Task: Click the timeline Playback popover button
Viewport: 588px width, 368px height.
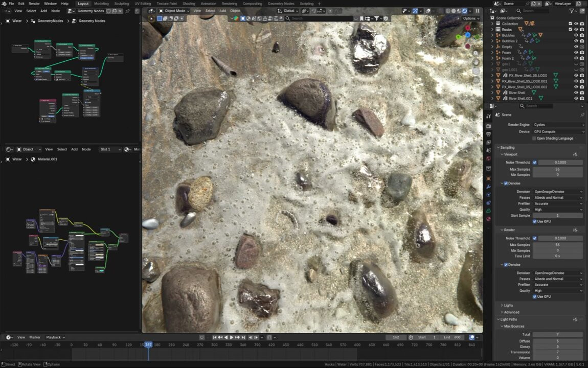Action: (x=54, y=337)
